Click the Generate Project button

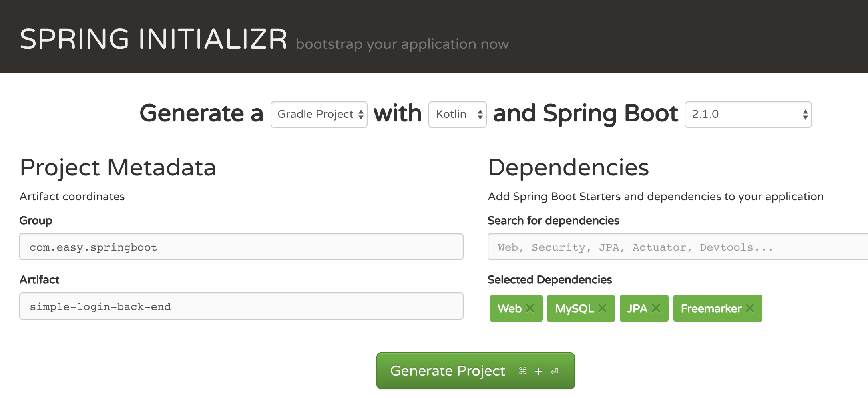pyautogui.click(x=448, y=371)
